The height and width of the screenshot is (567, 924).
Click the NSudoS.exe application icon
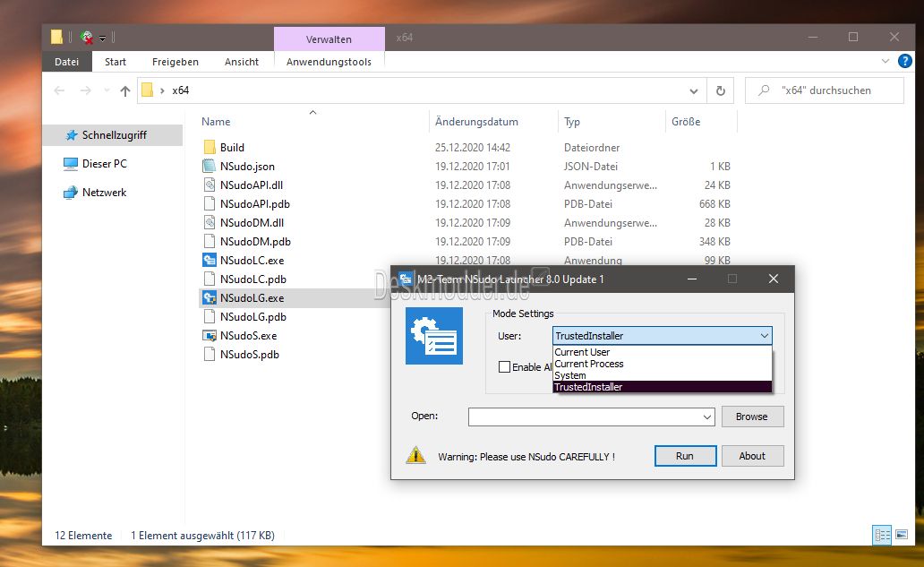point(210,335)
